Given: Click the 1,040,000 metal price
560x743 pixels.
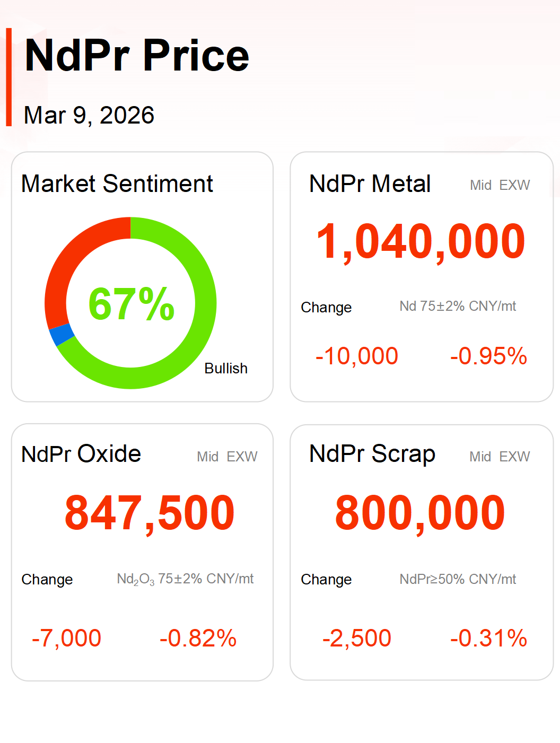Looking at the screenshot, I should coord(421,242).
